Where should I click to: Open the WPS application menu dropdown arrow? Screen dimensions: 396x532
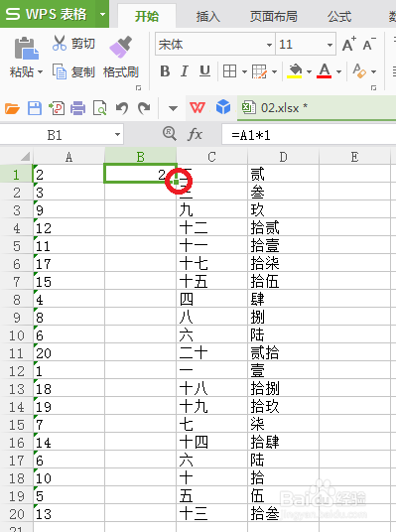click(x=102, y=15)
